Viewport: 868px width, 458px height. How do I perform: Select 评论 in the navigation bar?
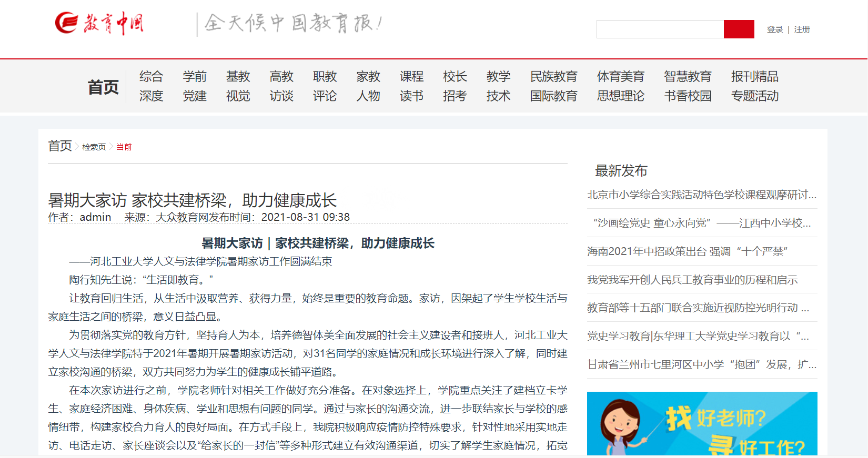325,96
